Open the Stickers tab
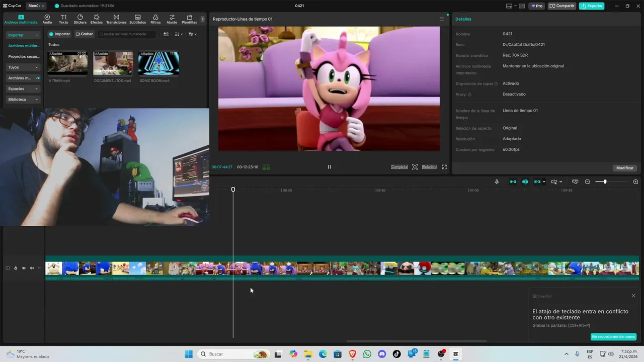The width and height of the screenshot is (644, 362). coord(80,19)
